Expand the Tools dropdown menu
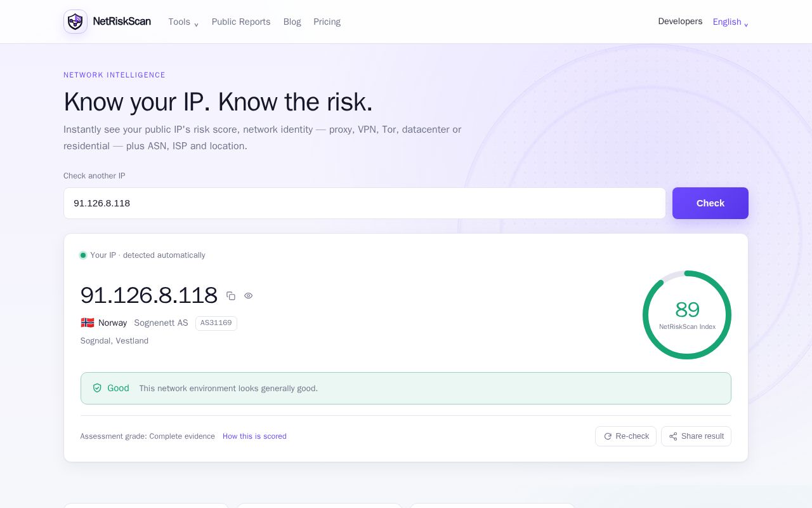 point(183,22)
